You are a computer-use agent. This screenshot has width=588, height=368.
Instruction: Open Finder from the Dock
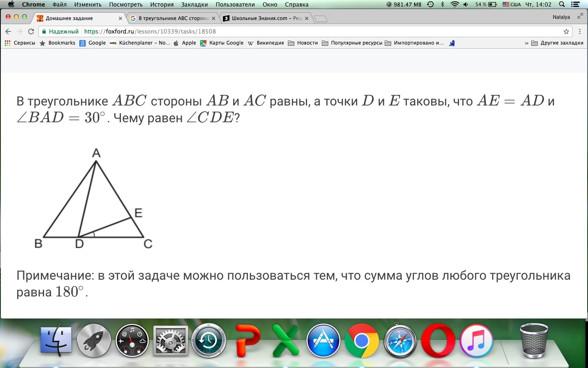pyautogui.click(x=56, y=340)
